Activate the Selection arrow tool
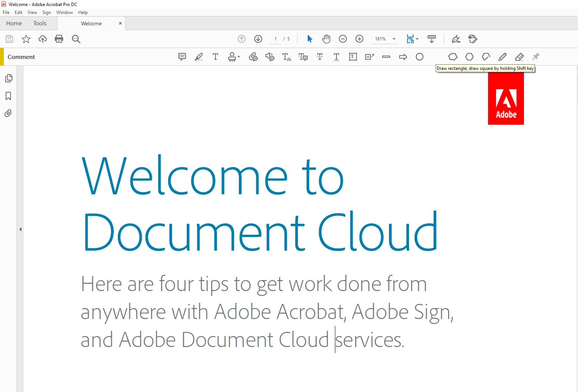Screen dimensions: 578x392 click(x=310, y=39)
